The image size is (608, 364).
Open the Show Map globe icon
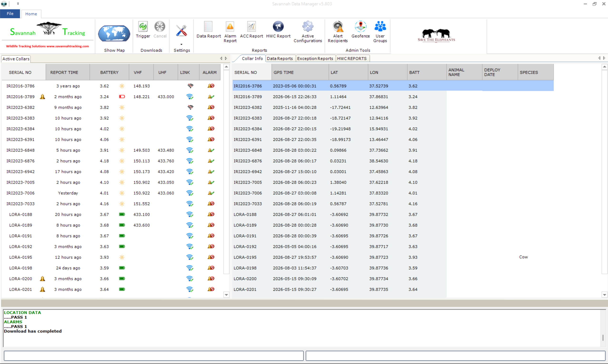tap(114, 33)
